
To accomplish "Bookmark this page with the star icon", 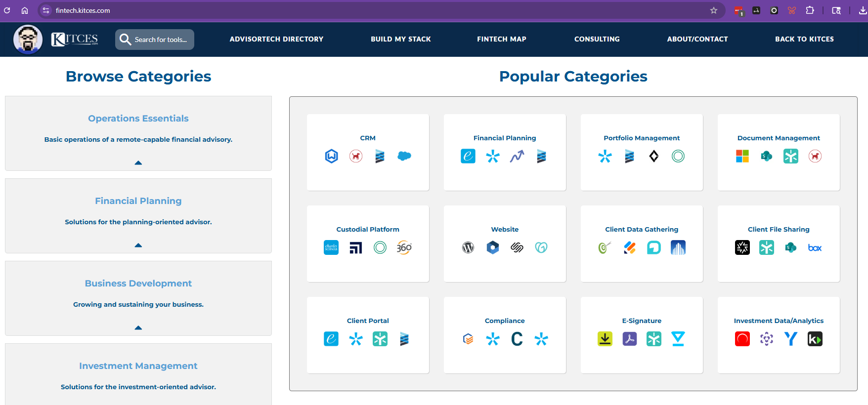I will pos(714,10).
